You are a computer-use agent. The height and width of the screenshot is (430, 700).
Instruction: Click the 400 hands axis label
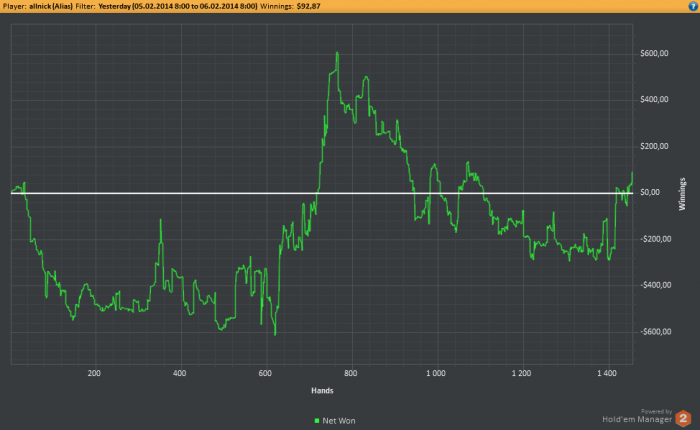[179, 373]
